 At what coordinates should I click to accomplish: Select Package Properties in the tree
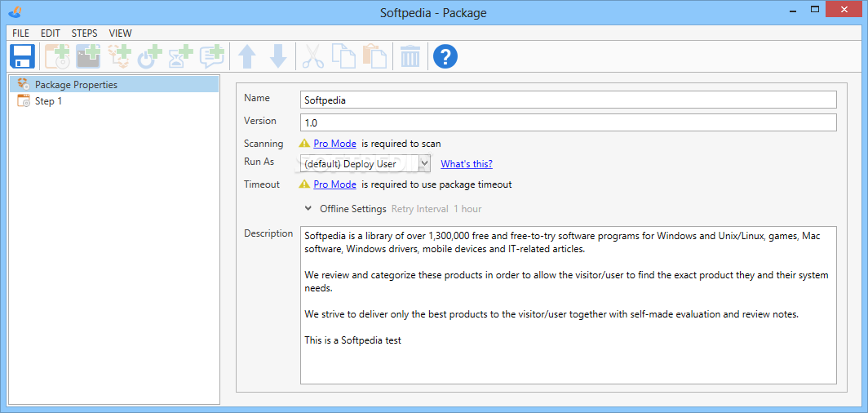tap(113, 85)
